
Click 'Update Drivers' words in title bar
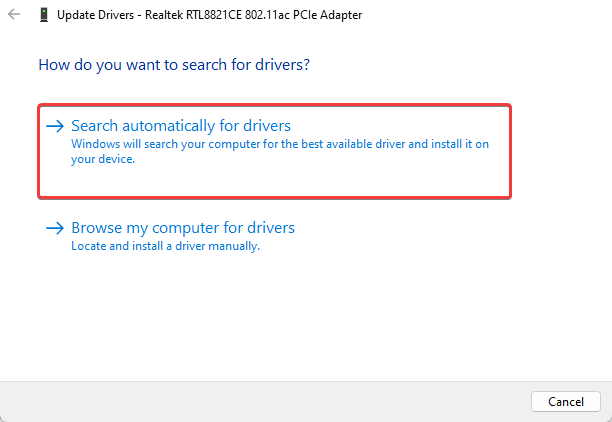click(95, 15)
